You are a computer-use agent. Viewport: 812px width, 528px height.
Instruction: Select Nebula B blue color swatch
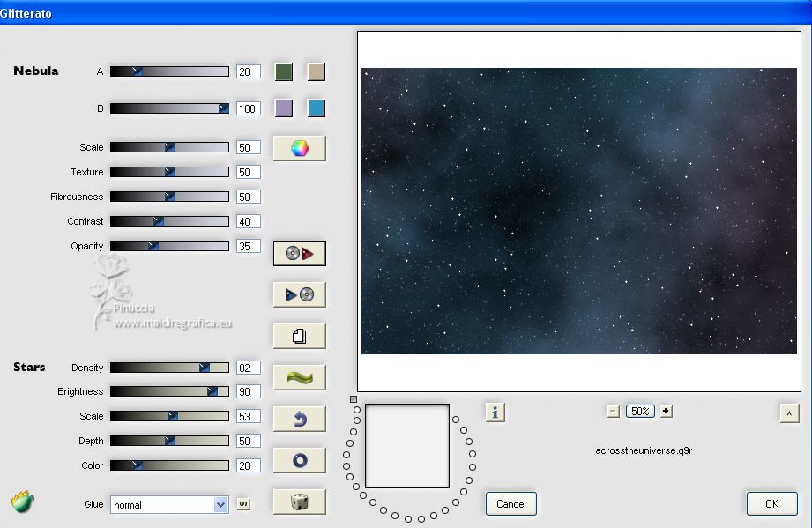click(316, 108)
